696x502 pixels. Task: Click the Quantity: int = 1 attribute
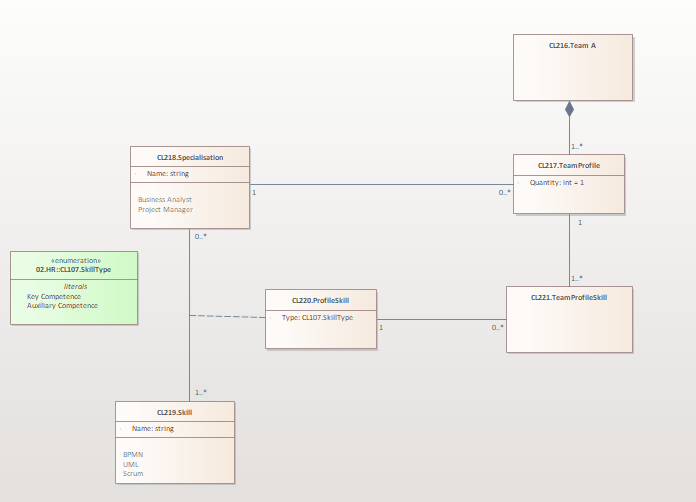point(557,182)
